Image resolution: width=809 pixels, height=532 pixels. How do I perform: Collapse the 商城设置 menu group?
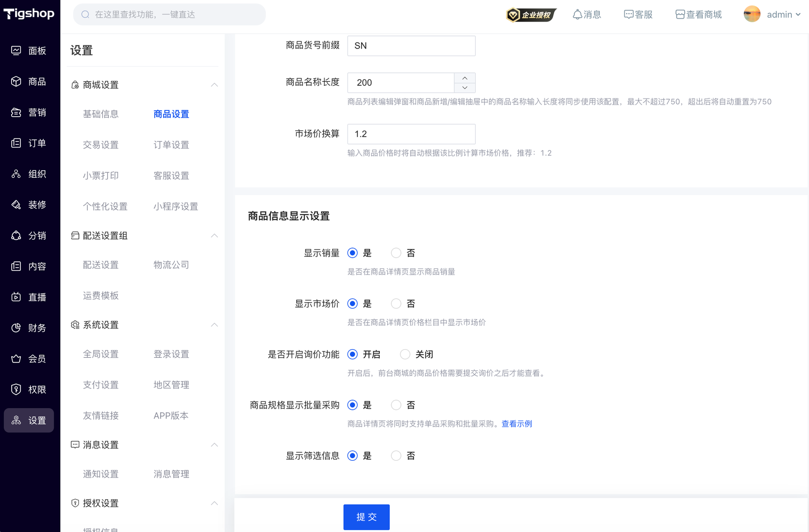pyautogui.click(x=214, y=85)
